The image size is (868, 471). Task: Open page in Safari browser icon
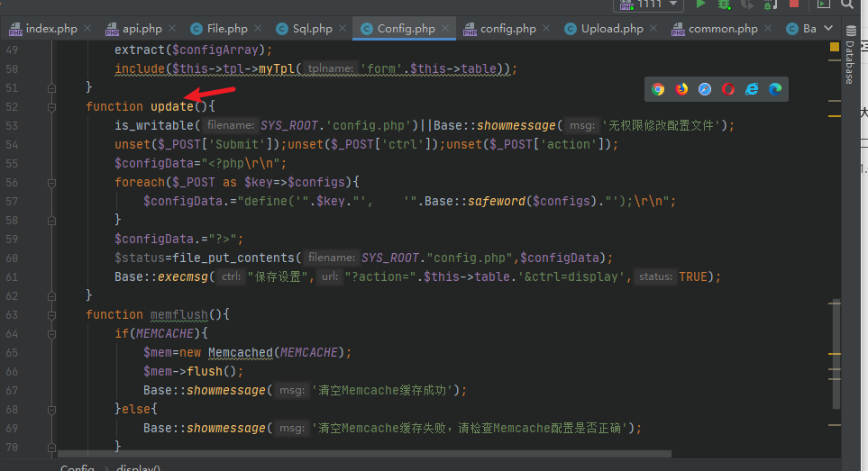point(705,89)
